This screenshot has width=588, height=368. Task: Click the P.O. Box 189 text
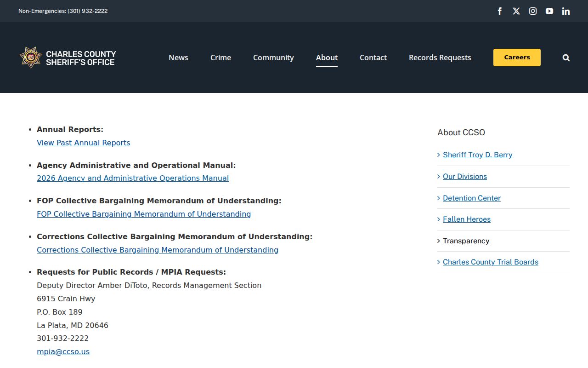tap(60, 312)
